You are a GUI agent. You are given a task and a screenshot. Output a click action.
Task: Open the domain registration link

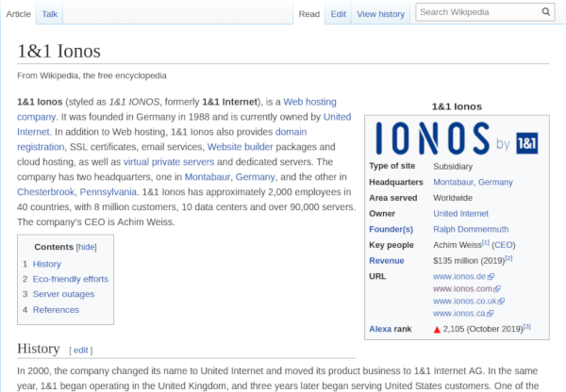click(x=291, y=132)
